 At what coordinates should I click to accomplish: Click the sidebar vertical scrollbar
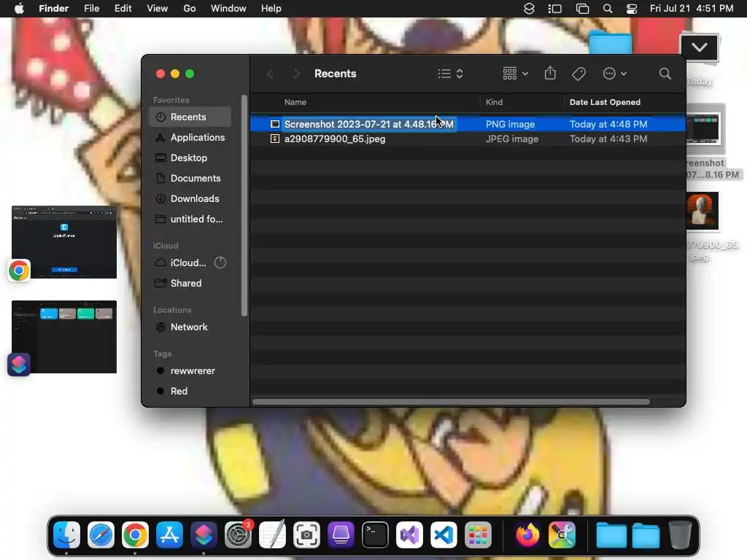tap(244, 205)
